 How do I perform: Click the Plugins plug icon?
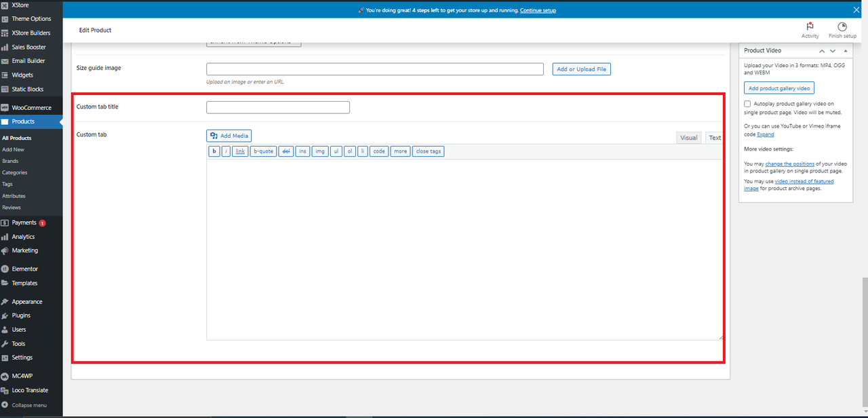[5, 316]
